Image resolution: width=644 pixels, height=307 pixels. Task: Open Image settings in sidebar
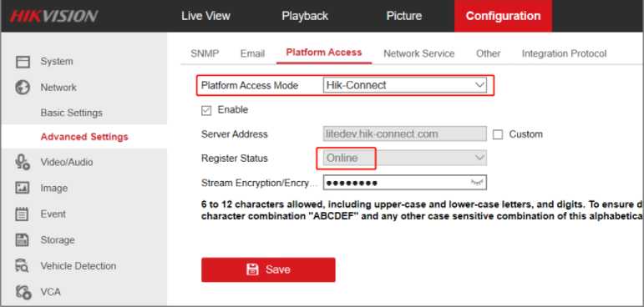point(53,189)
